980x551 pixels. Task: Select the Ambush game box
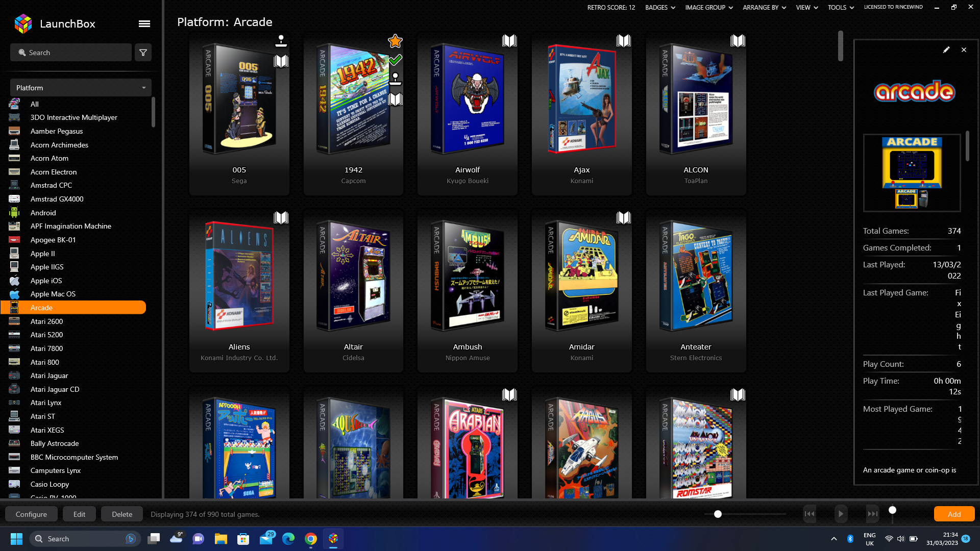coord(468,276)
